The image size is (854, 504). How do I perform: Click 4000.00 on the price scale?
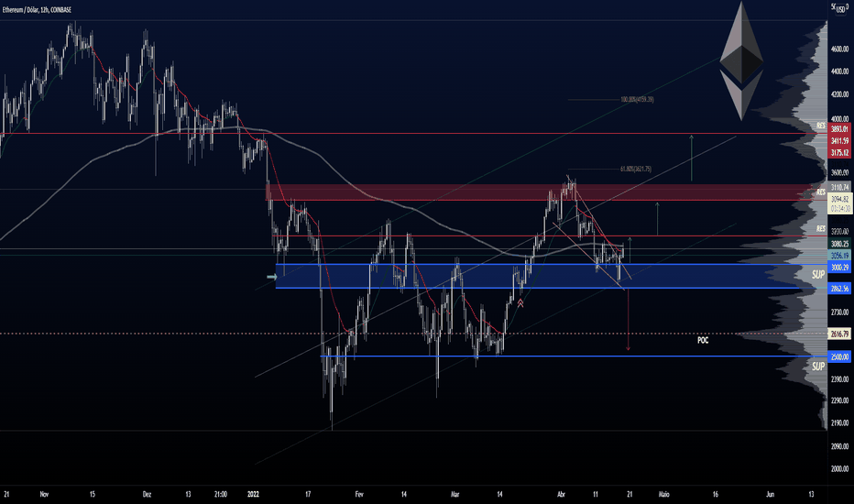click(840, 119)
